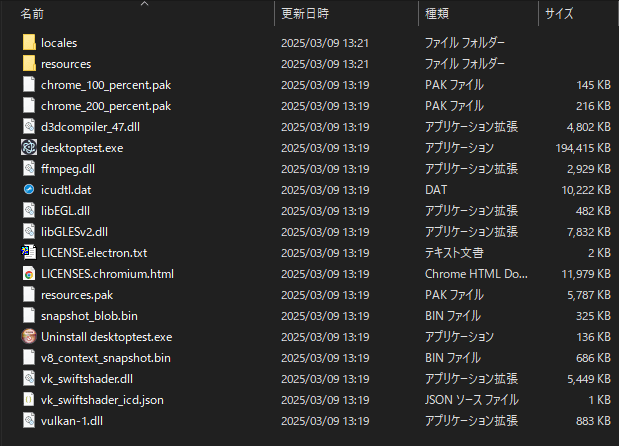This screenshot has width=619, height=446.
Task: Click the vk_swiftshader_icd.json file icon
Action: click(29, 399)
